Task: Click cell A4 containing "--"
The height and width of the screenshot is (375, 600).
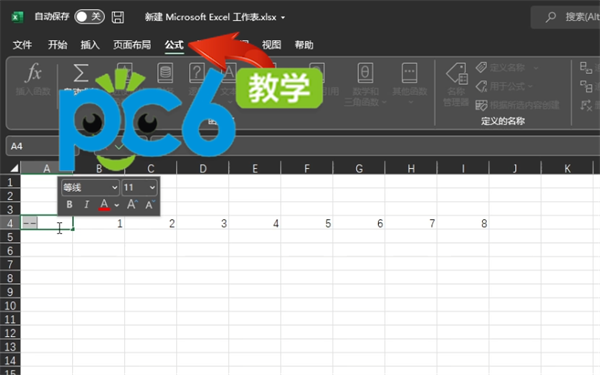Action: click(46, 223)
